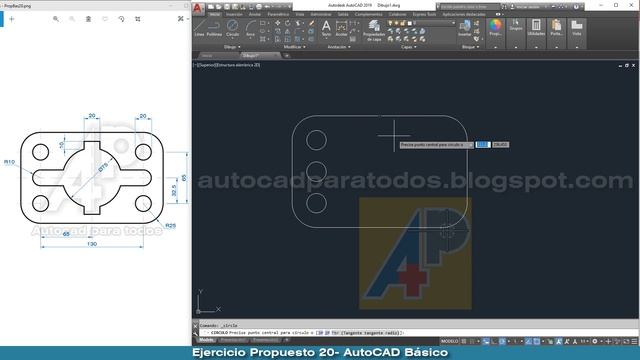The image size is (640, 360).
Task: Expand the Bloque panel
Action: (x=470, y=47)
